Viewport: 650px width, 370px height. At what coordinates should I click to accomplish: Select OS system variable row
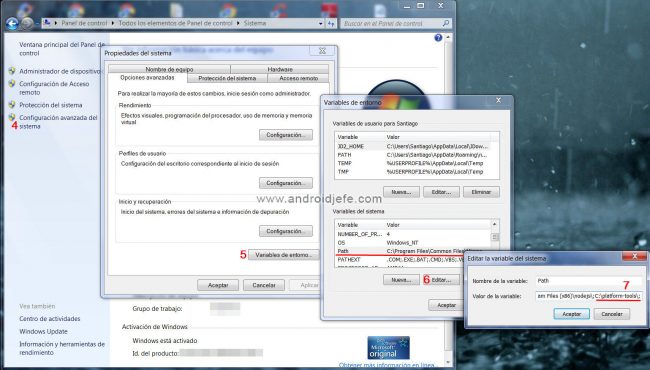click(x=412, y=242)
